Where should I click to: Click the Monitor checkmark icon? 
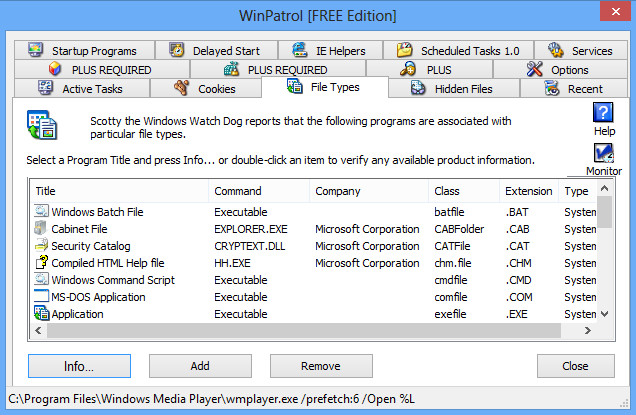pyautogui.click(x=604, y=153)
